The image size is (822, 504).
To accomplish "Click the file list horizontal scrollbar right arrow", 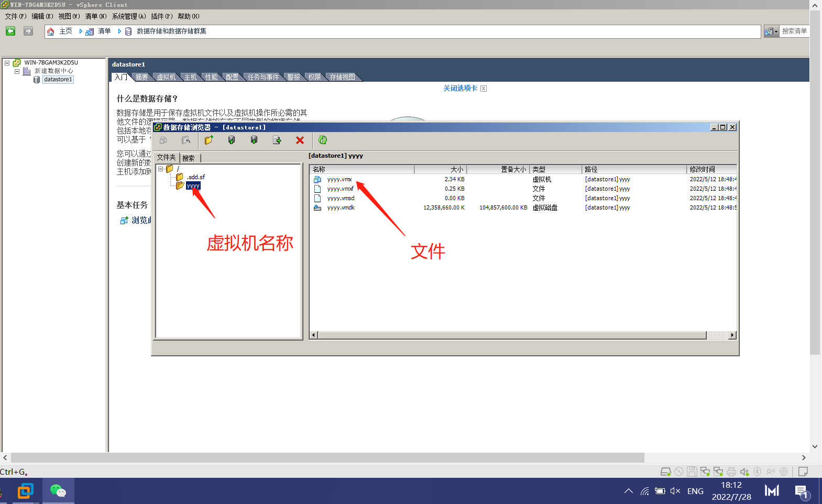I will (x=732, y=335).
